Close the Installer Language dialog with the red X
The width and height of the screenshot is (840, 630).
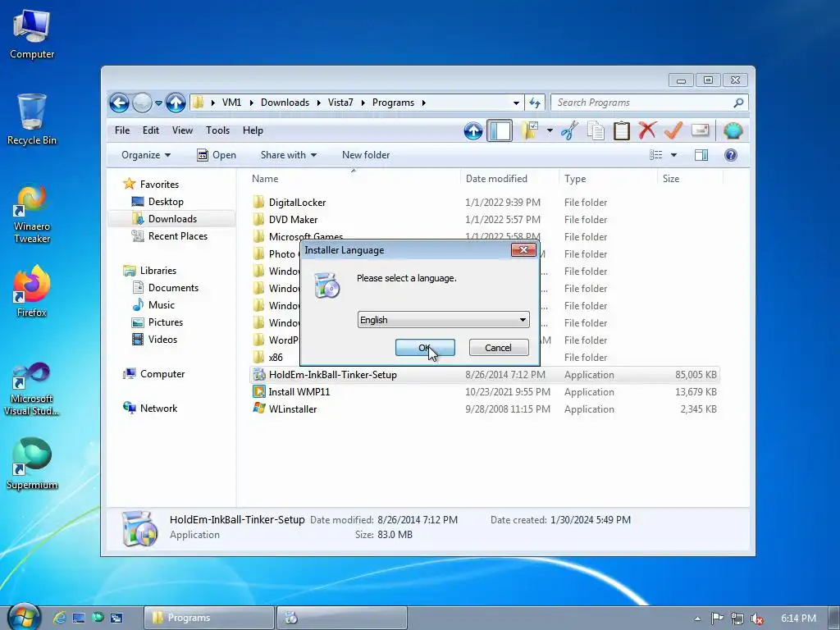pyautogui.click(x=523, y=249)
